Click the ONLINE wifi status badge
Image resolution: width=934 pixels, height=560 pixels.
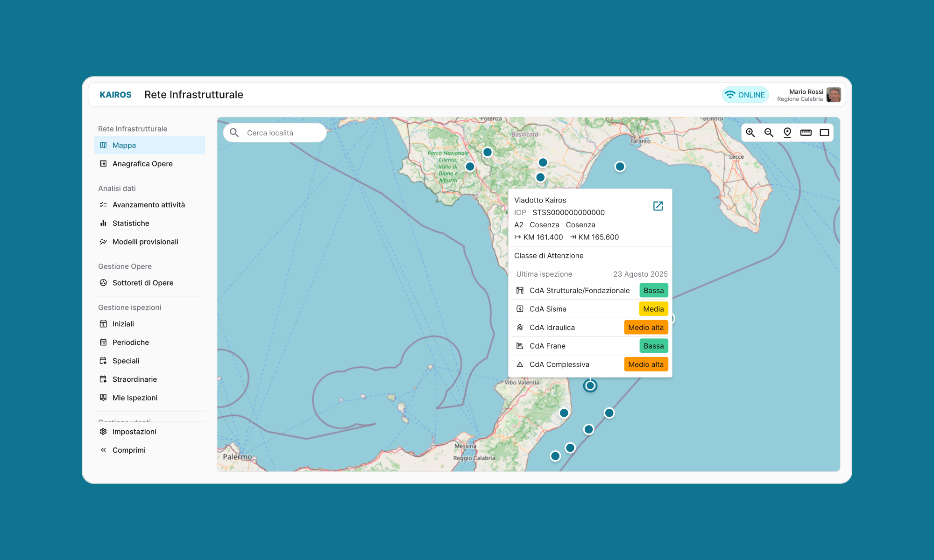click(x=745, y=95)
